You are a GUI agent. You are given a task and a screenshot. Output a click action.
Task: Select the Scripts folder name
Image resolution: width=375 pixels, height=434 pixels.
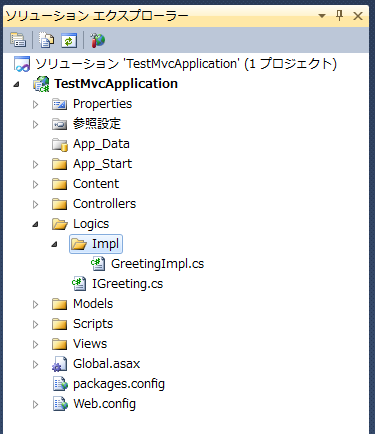click(x=93, y=324)
